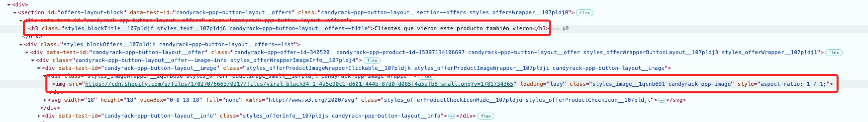Select class "styles_text__107pldj6"

[x=192, y=29]
